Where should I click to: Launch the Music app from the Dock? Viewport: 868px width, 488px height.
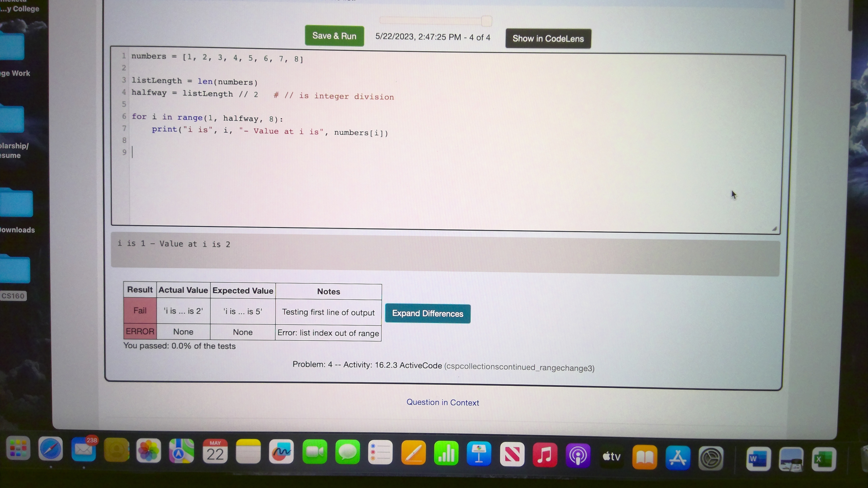(545, 455)
